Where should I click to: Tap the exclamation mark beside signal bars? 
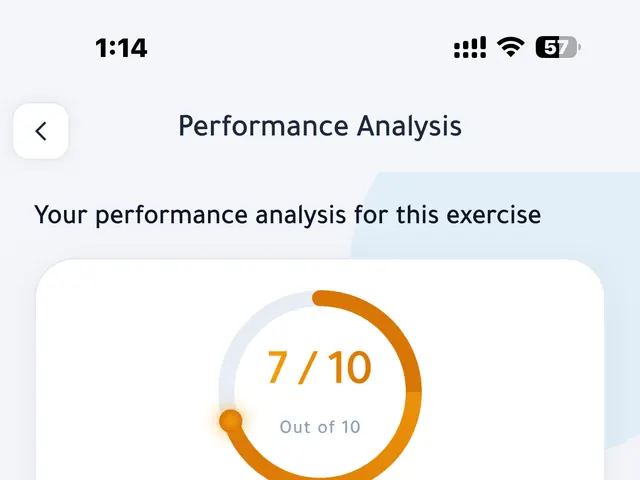pyautogui.click(x=483, y=47)
